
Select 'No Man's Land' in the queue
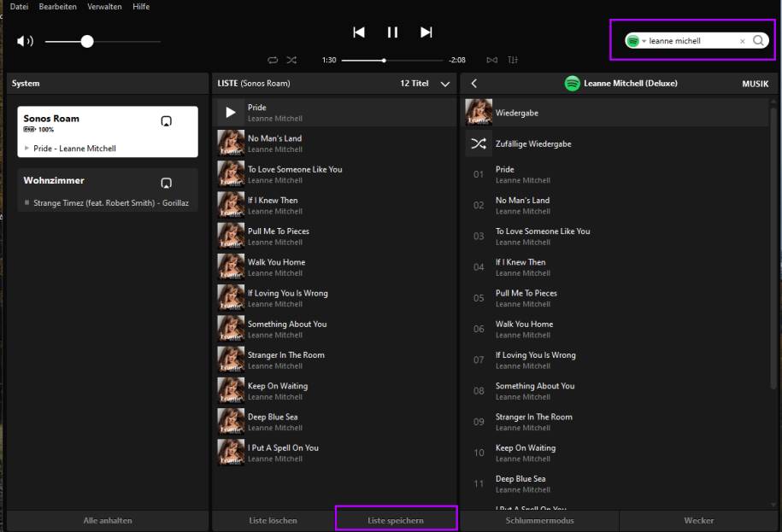pos(335,143)
